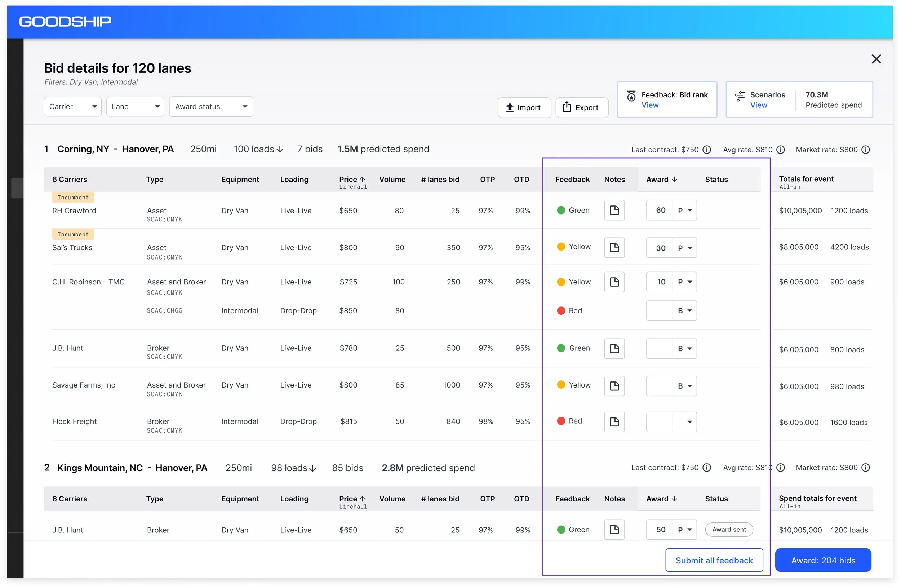Open the Carrier filter dropdown

pyautogui.click(x=73, y=107)
